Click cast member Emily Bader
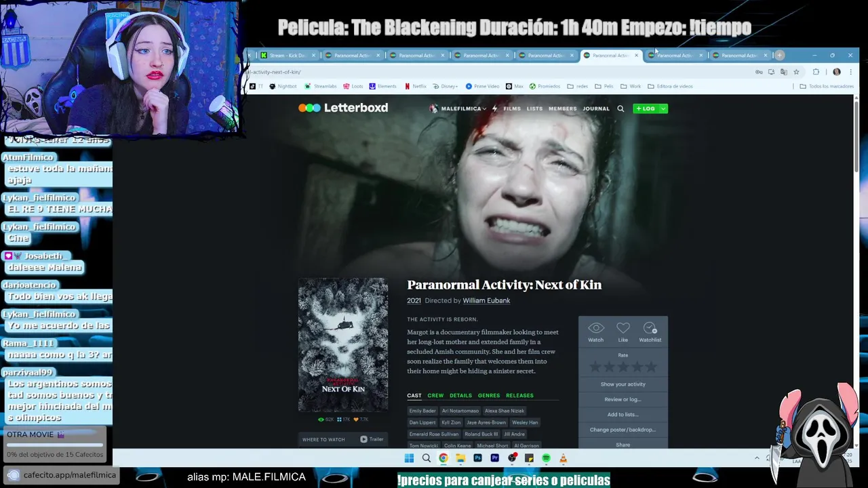This screenshot has height=488, width=868. tap(422, 411)
